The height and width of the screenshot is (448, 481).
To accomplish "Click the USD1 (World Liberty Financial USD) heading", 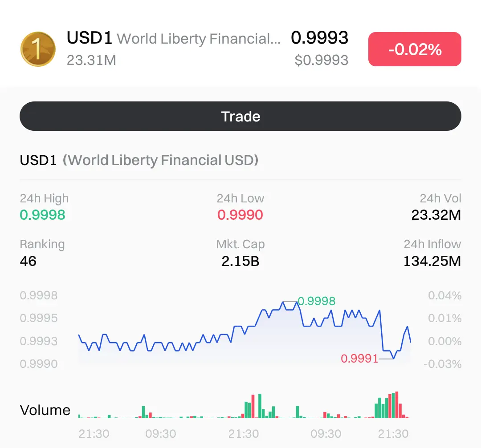I will coord(139,160).
